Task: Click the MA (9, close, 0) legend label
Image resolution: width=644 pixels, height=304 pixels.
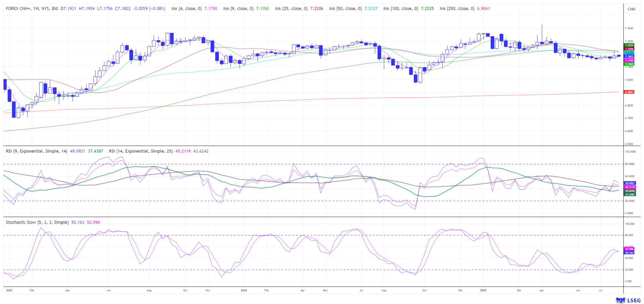Action: 238,9
